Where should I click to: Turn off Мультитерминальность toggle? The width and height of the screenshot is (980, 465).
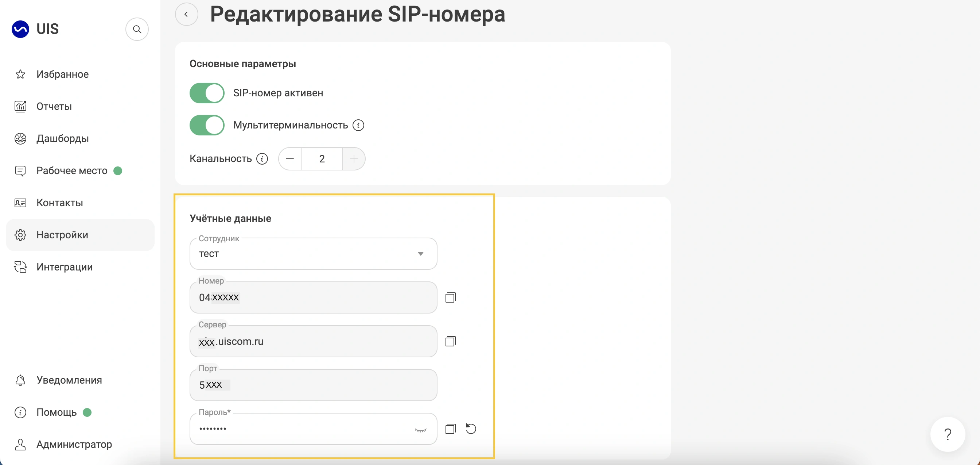tap(207, 125)
